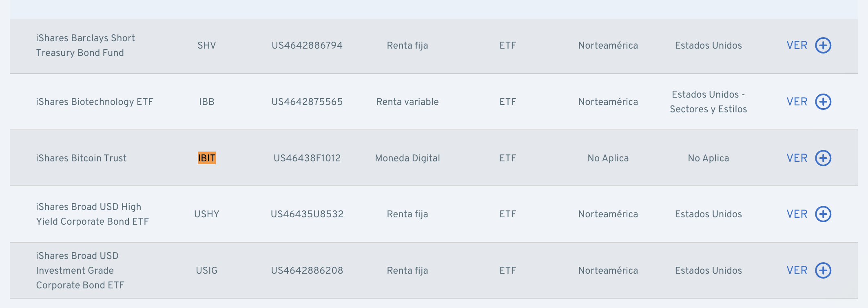Click Renta variable cell for IBB
Image resolution: width=868 pixels, height=308 pixels.
pyautogui.click(x=407, y=102)
